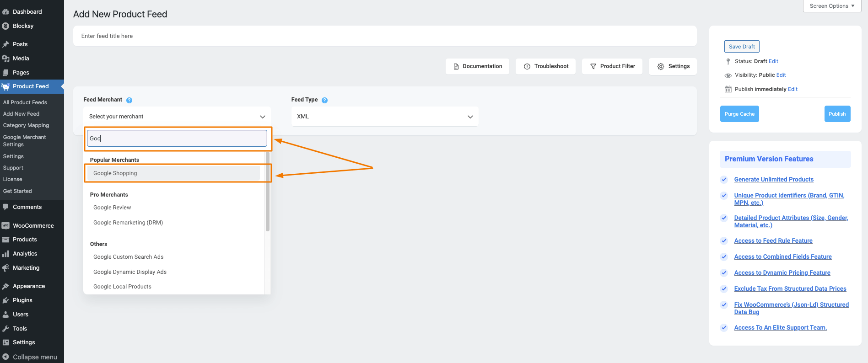Image resolution: width=868 pixels, height=363 pixels.
Task: Click the Troubleshoot alert icon
Action: click(x=527, y=67)
